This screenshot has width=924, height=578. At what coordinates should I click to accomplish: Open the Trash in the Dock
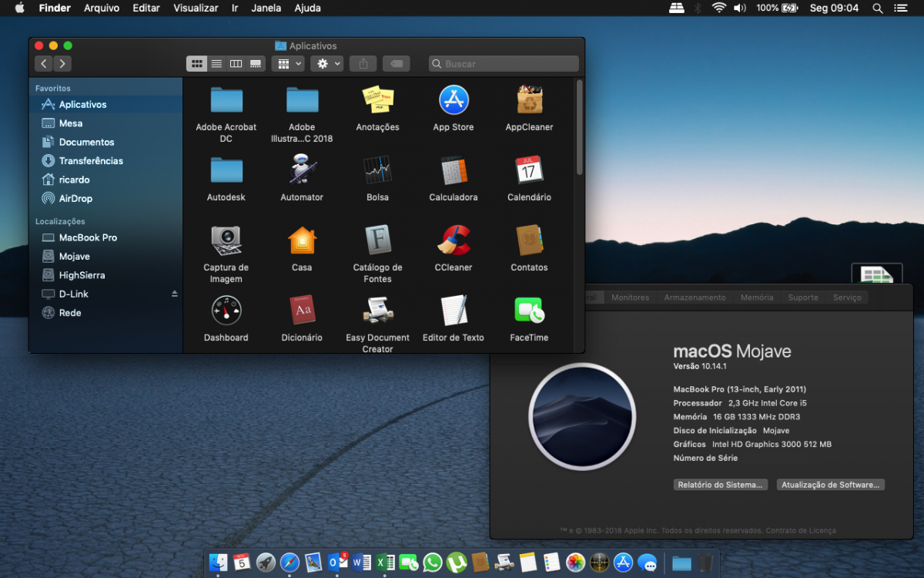[x=705, y=563]
